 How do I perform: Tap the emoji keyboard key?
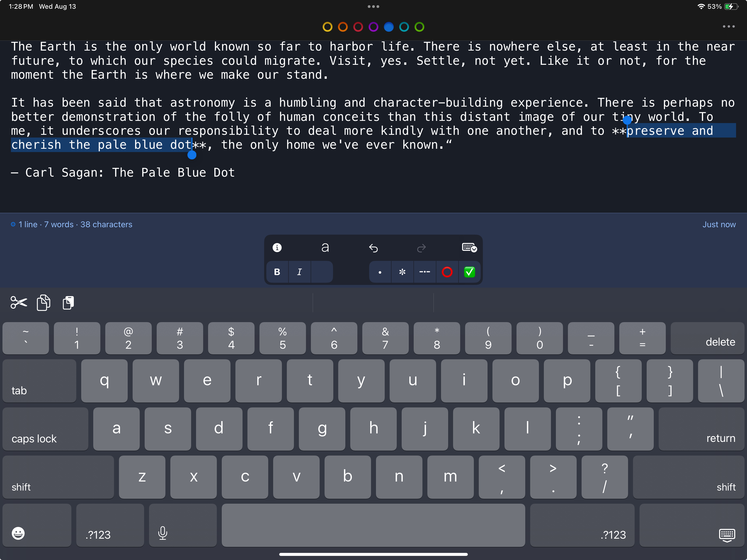[x=37, y=525]
